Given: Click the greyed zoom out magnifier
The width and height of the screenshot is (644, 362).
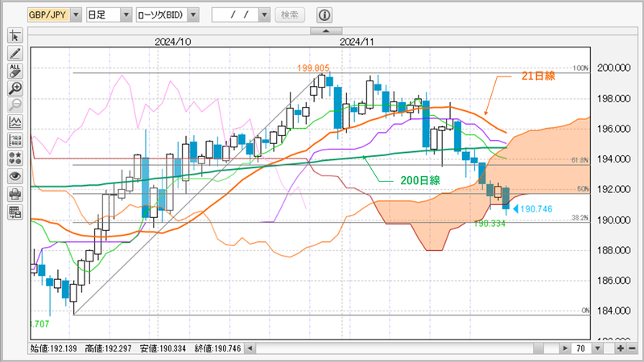Looking at the screenshot, I should point(15,105).
